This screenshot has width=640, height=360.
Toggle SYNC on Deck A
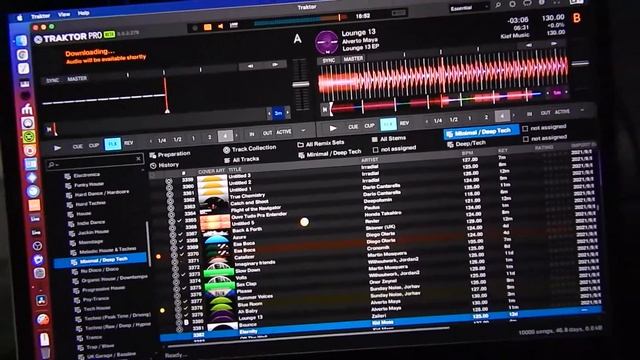[52, 80]
